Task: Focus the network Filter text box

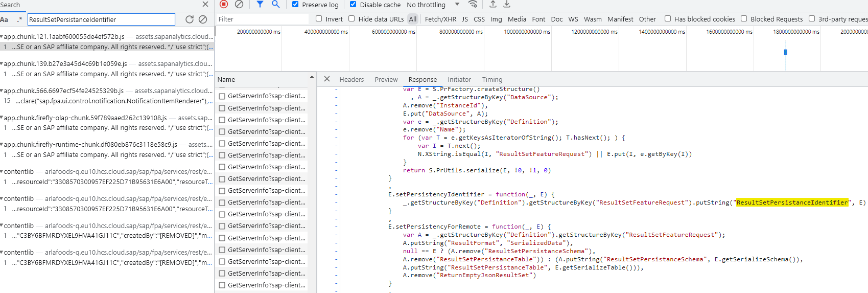Action: 262,19
